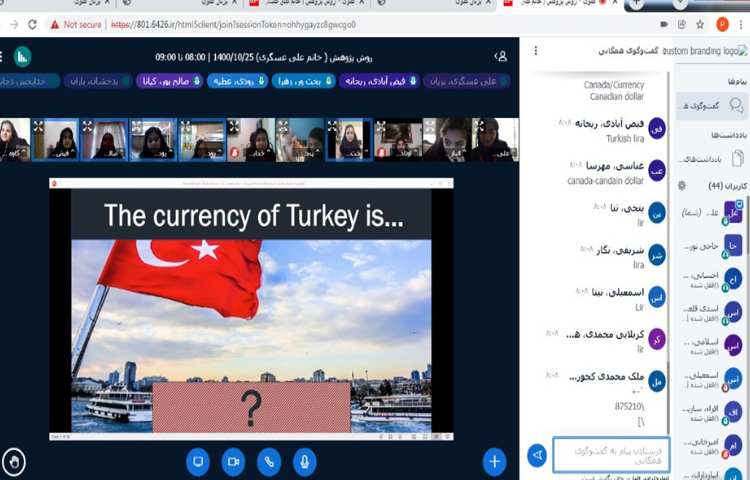The width and height of the screenshot is (750, 480).
Task: Click talking indicator بخت ور، زهرا
Action: (x=303, y=81)
